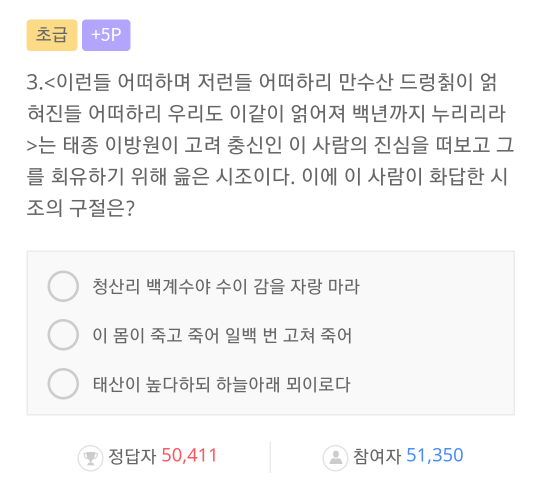The image size is (540, 480).
Task: Click the person icon beside 참여자
Action: [x=335, y=458]
